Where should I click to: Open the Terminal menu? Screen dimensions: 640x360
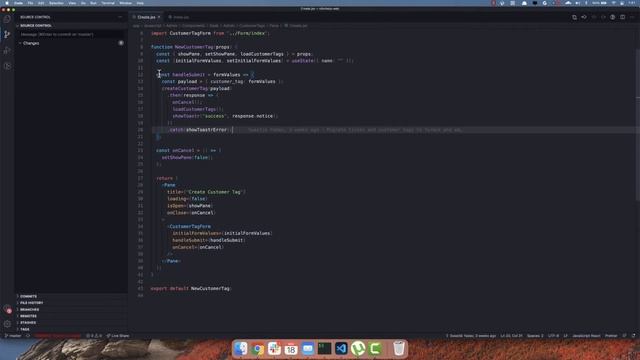(x=108, y=3)
